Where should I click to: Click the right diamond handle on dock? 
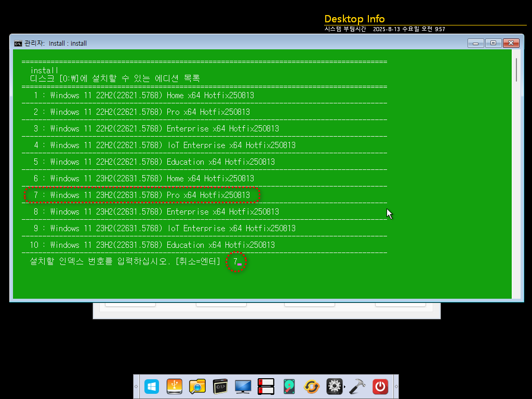pyautogui.click(x=396, y=387)
